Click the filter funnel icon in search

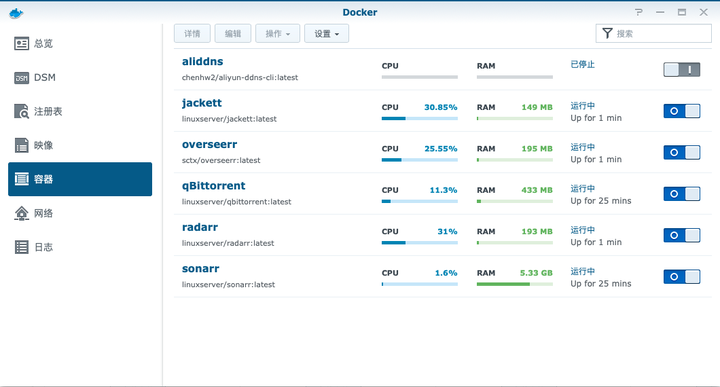pos(608,34)
